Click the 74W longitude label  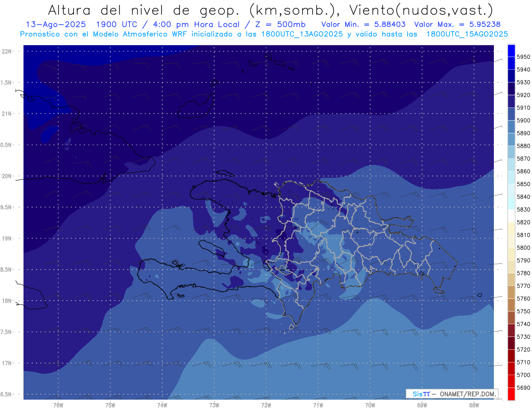coord(162,405)
